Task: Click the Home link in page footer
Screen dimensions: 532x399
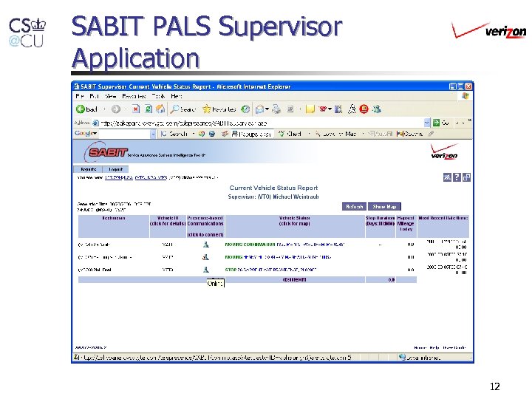Action: (x=420, y=347)
